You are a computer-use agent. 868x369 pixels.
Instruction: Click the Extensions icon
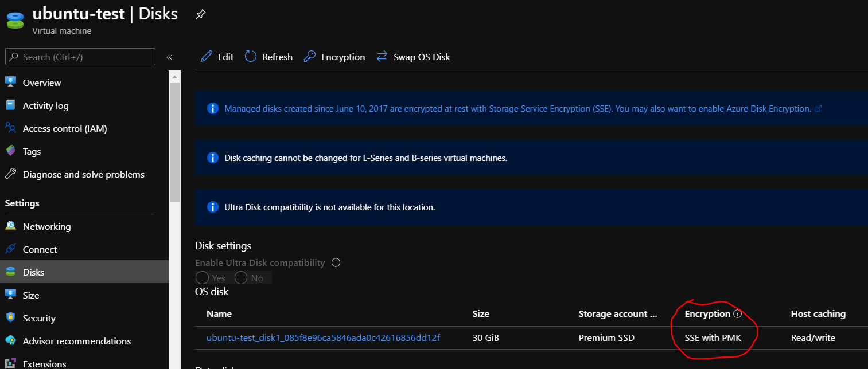pos(10,363)
